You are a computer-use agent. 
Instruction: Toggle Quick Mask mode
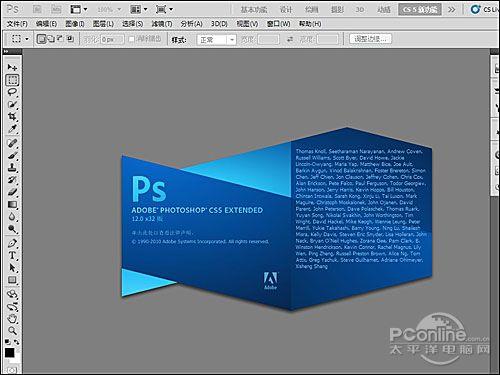point(12,370)
